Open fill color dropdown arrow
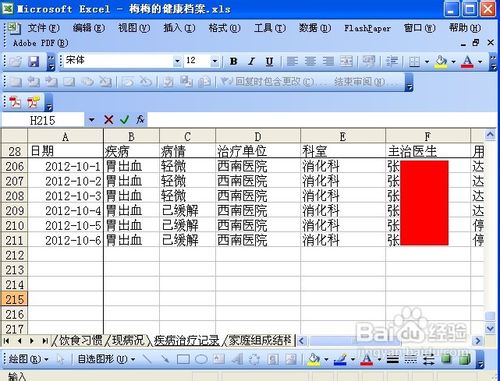This screenshot has width=500, height=381. click(453, 62)
